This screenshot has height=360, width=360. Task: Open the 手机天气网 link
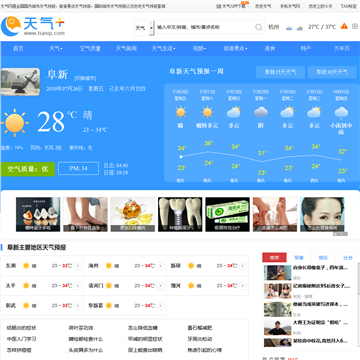pyautogui.click(x=290, y=6)
